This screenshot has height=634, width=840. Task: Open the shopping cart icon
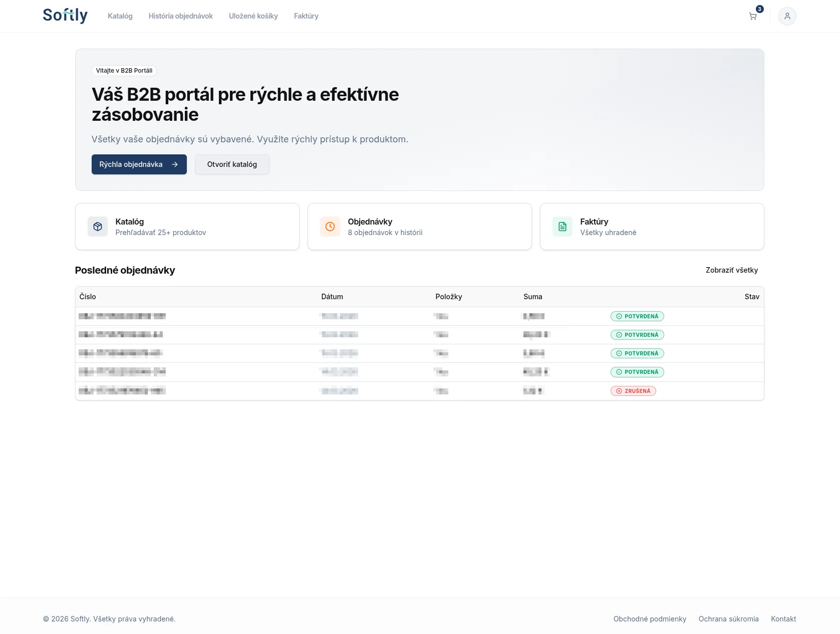(752, 16)
